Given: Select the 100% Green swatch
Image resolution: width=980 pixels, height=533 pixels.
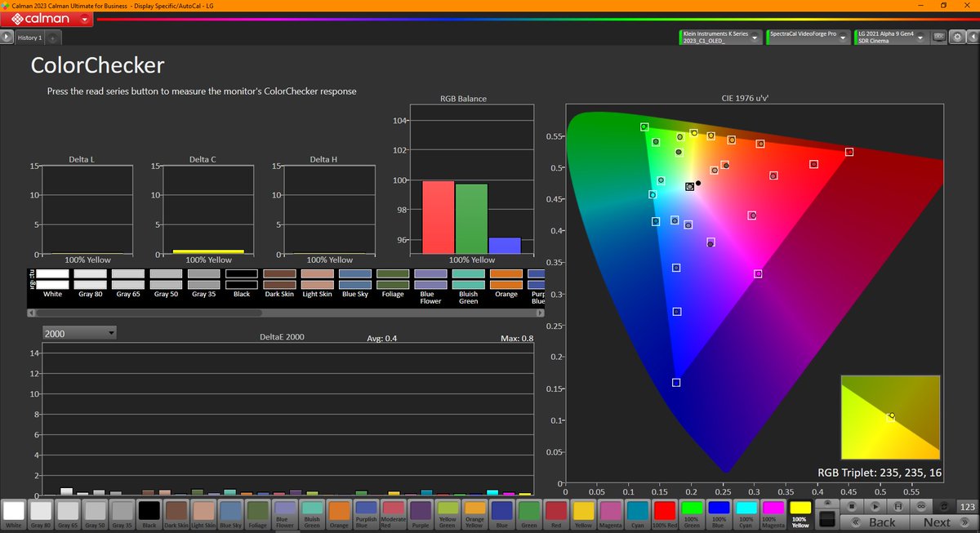Looking at the screenshot, I should click(x=692, y=514).
